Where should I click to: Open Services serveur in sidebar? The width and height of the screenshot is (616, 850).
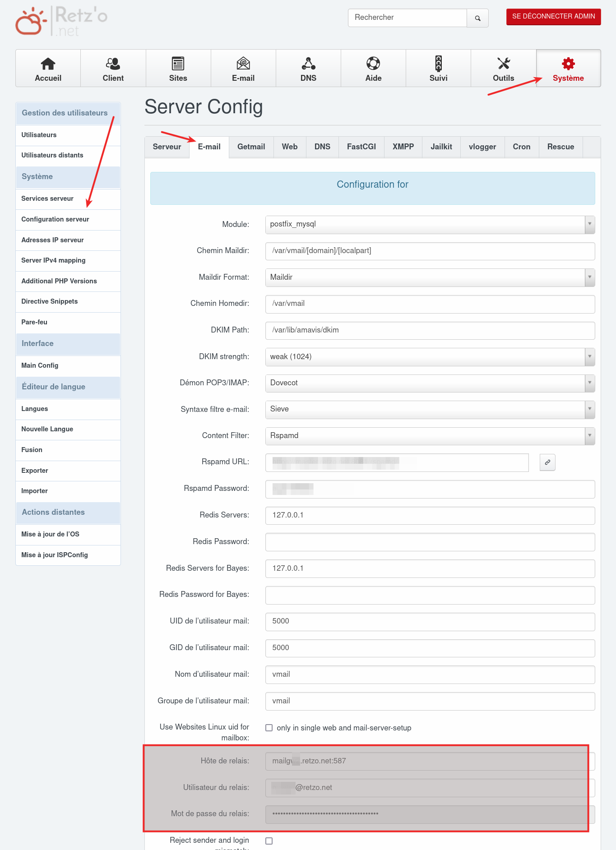[68, 199]
